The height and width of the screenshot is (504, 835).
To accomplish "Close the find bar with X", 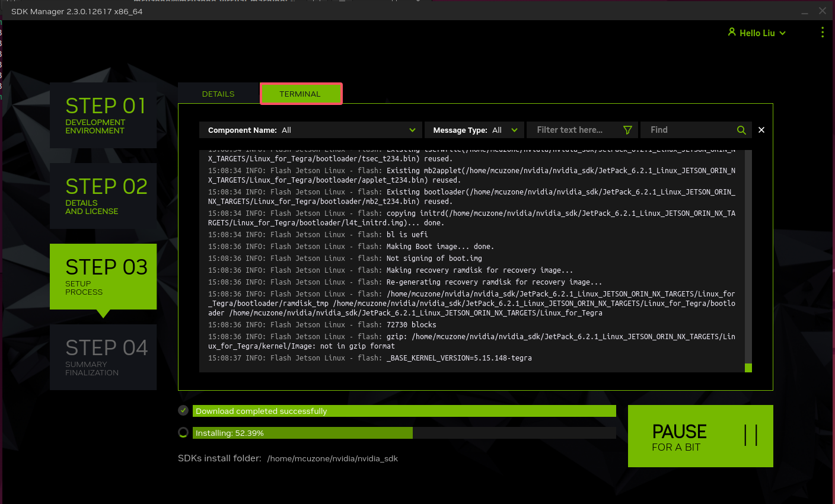I will [x=761, y=130].
